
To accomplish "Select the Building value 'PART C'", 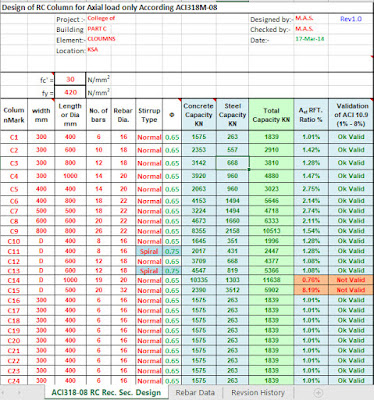I will tap(97, 29).
